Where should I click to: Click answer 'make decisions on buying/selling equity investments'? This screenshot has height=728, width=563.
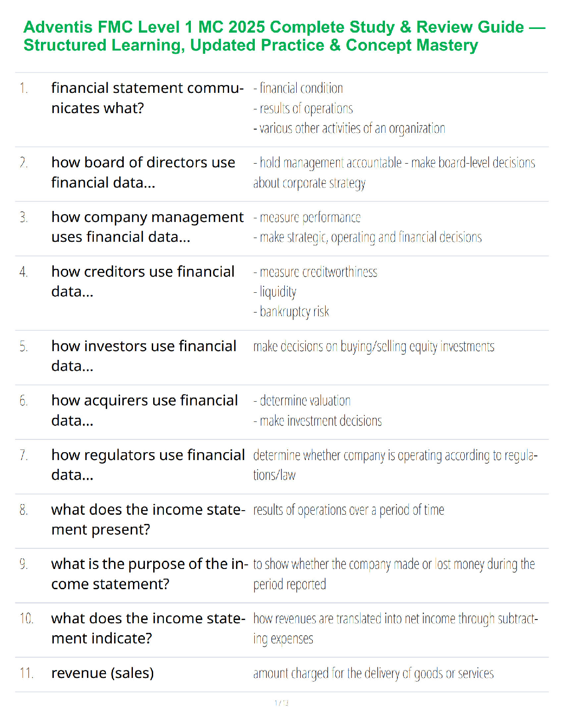click(x=373, y=346)
